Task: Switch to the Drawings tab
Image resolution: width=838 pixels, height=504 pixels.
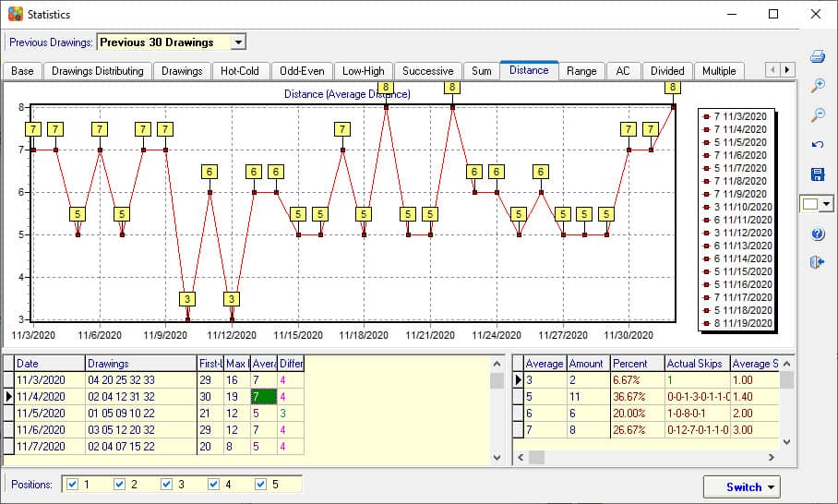Action: point(182,71)
